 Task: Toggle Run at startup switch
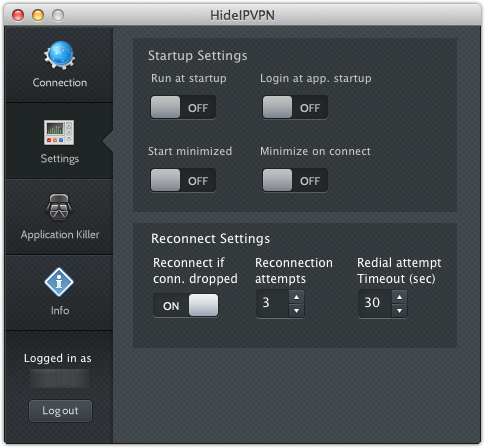[183, 107]
